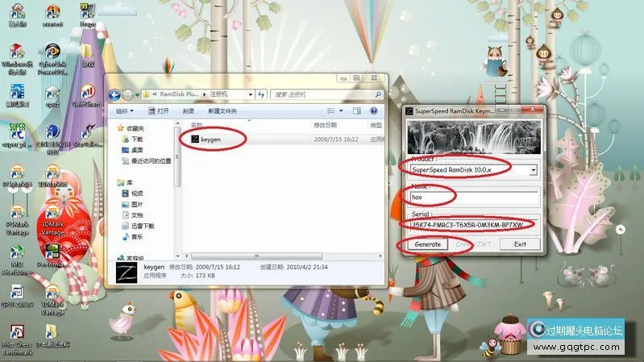
Task: Open Explorer help via question mark icon
Action: pyautogui.click(x=374, y=111)
